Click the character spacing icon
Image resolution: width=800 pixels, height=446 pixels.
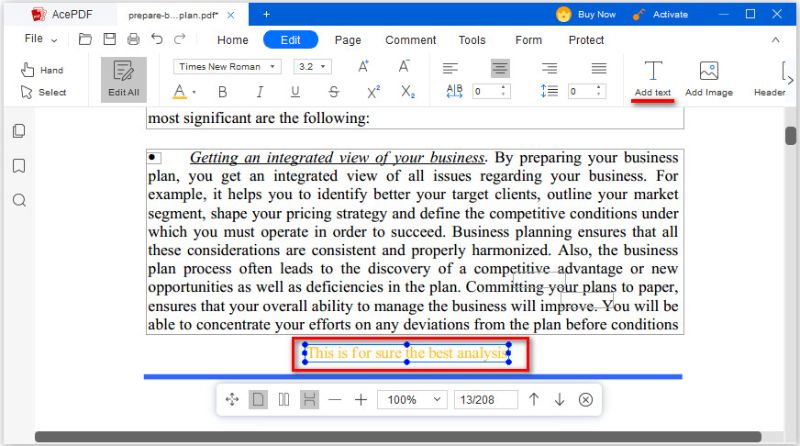tap(454, 91)
